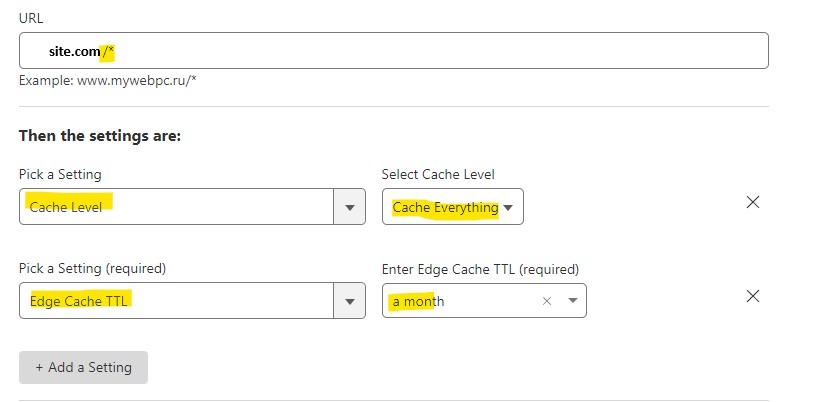Remove the Cache Level setting row
This screenshot has height=402, width=826.
click(x=753, y=202)
